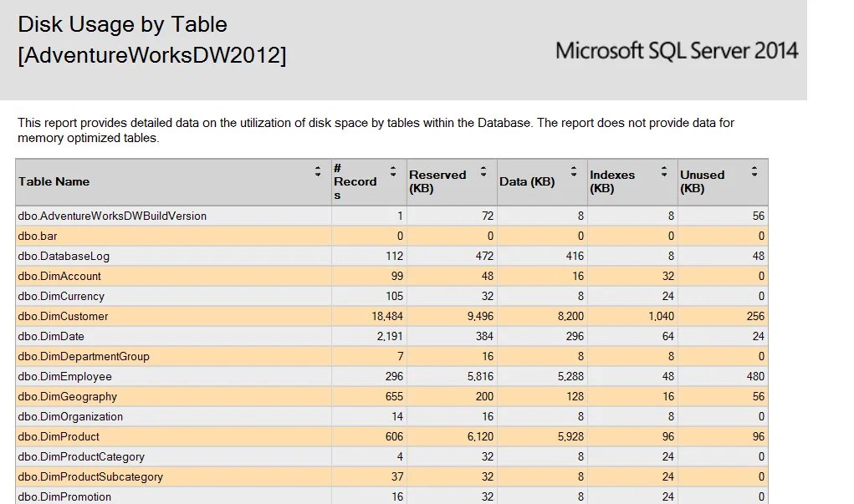Sort by # Records column arrows

[392, 171]
